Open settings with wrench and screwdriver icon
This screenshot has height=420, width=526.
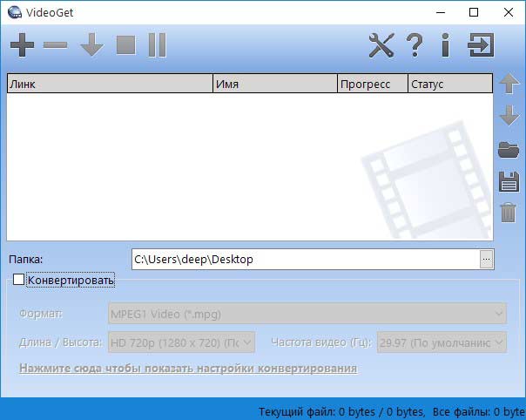381,45
